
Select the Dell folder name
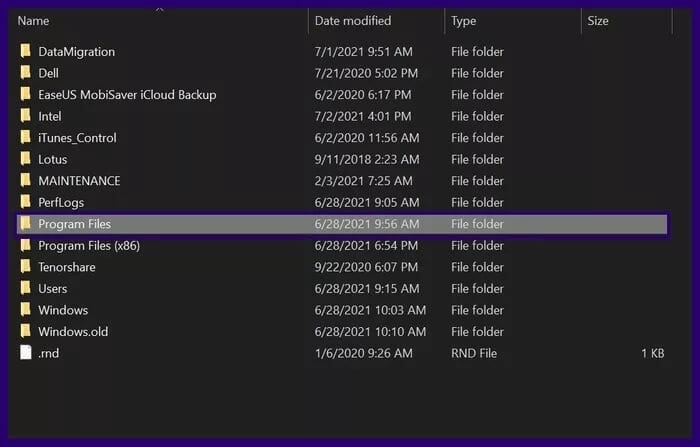point(48,73)
